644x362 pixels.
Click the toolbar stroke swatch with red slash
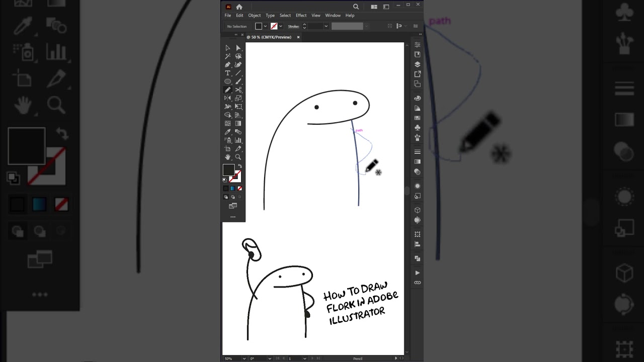[235, 177]
